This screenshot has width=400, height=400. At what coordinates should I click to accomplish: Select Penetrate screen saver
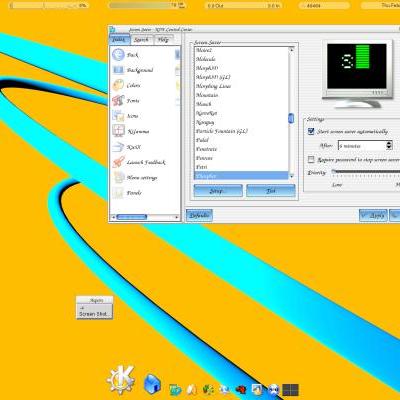pyautogui.click(x=241, y=149)
